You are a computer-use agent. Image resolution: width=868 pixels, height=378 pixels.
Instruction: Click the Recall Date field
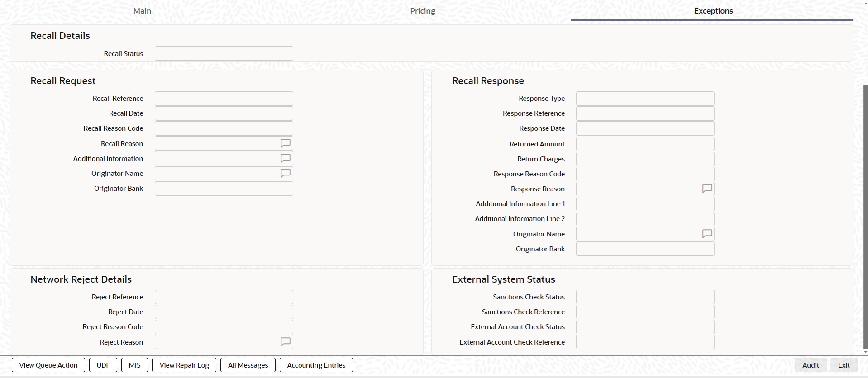[x=224, y=113]
